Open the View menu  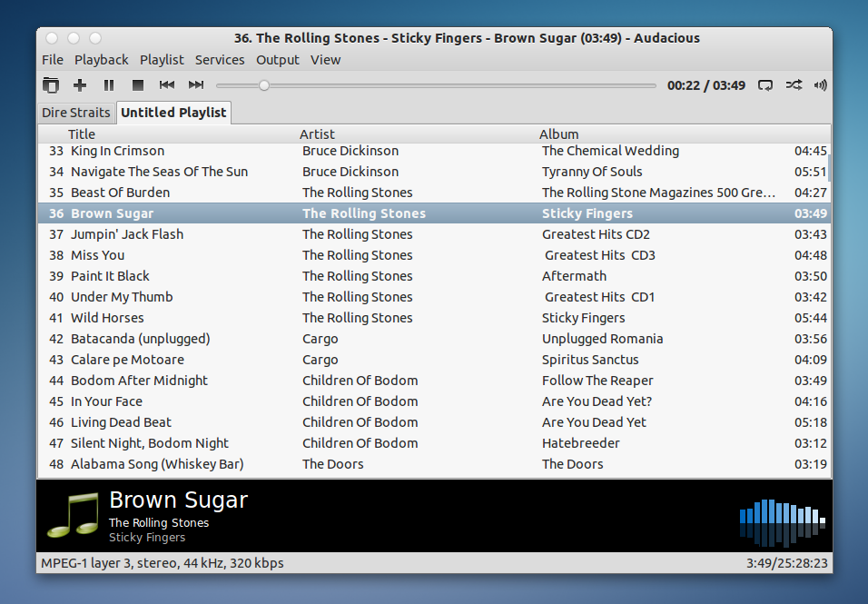[325, 60]
